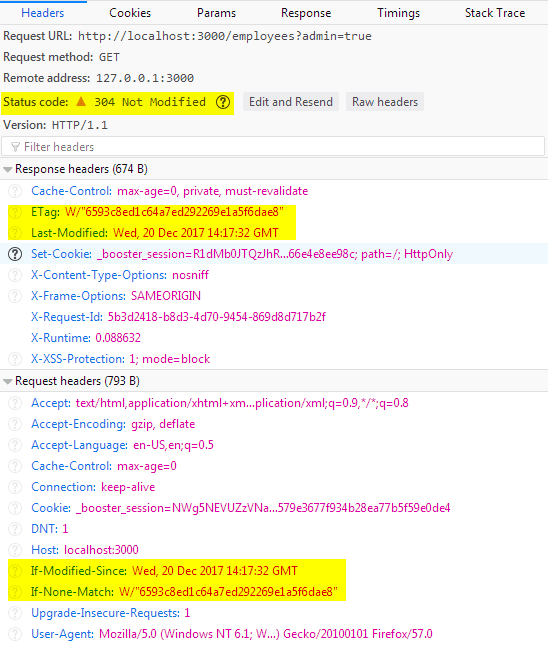Select the 304 Not Modified status text
548x646 pixels.
[150, 102]
